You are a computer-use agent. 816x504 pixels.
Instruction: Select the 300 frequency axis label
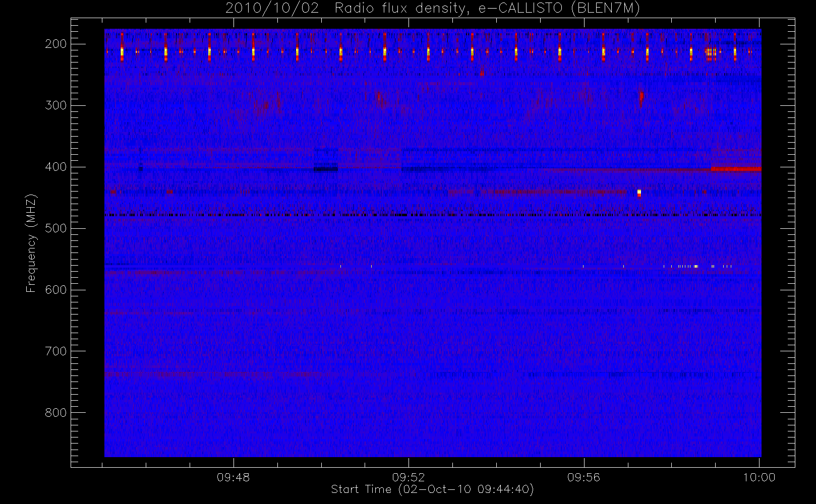pos(55,105)
